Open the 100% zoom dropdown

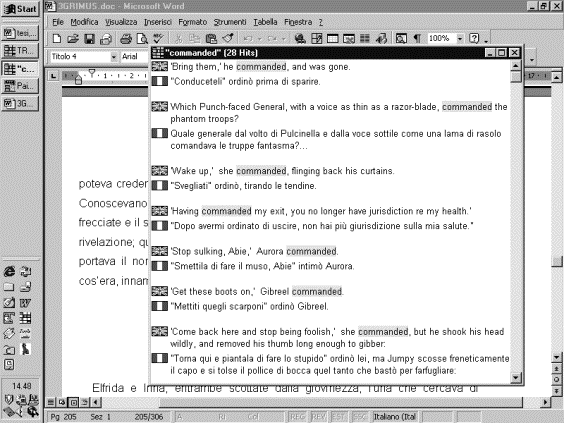pyautogui.click(x=460, y=38)
